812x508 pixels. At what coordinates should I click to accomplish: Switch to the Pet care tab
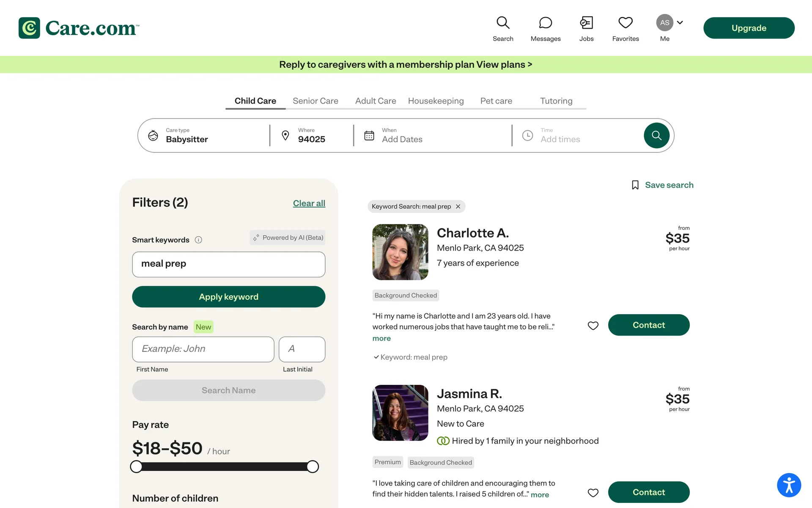pos(496,101)
